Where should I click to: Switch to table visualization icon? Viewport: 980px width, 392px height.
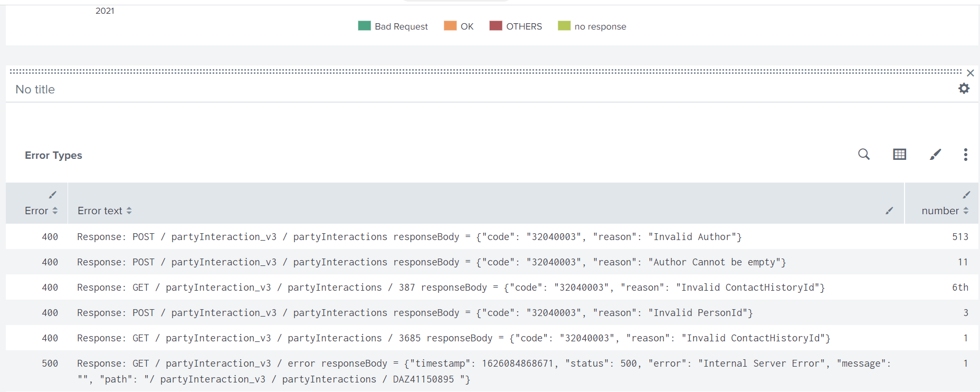899,154
